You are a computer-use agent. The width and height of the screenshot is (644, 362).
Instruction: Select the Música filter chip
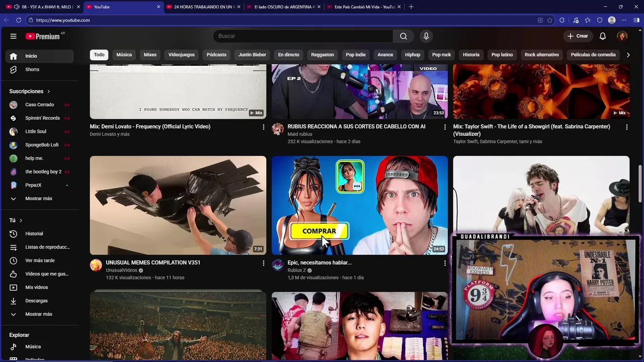click(x=124, y=55)
